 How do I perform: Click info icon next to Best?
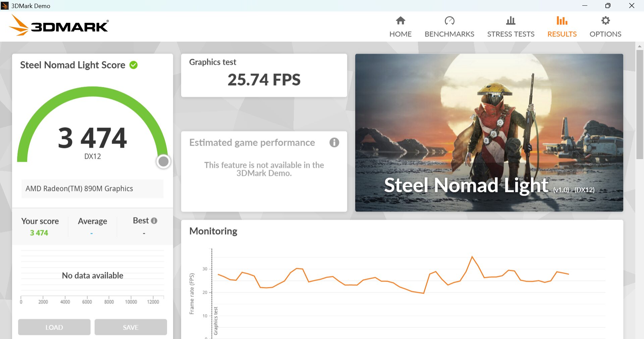[x=154, y=221]
